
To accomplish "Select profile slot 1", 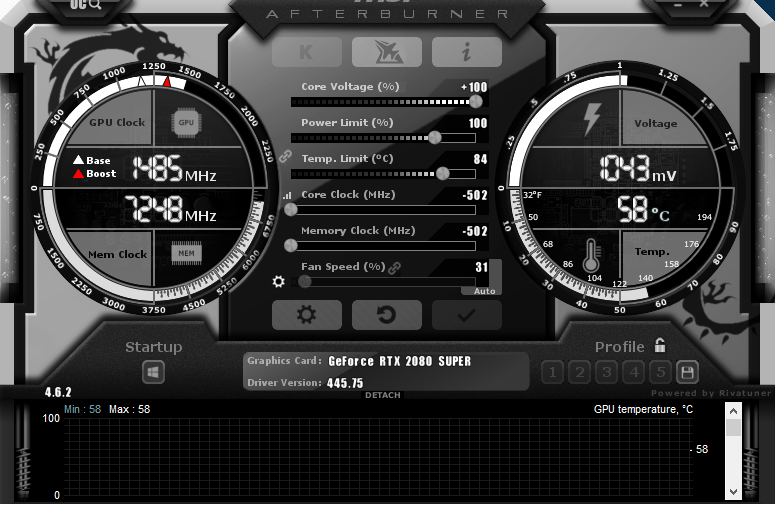I will coord(553,372).
